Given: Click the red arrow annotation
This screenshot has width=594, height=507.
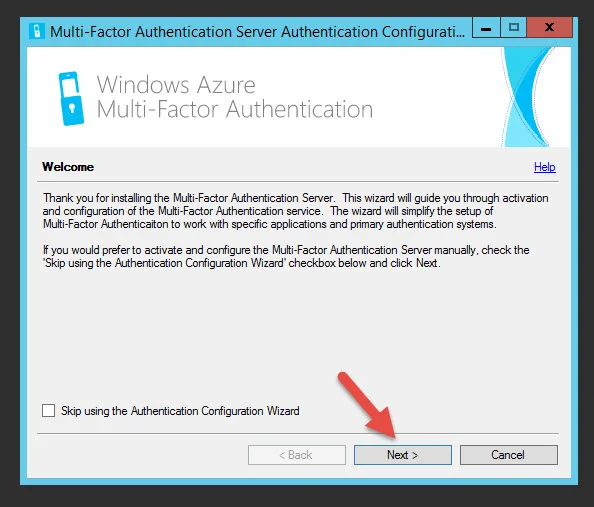Looking at the screenshot, I should (x=367, y=405).
